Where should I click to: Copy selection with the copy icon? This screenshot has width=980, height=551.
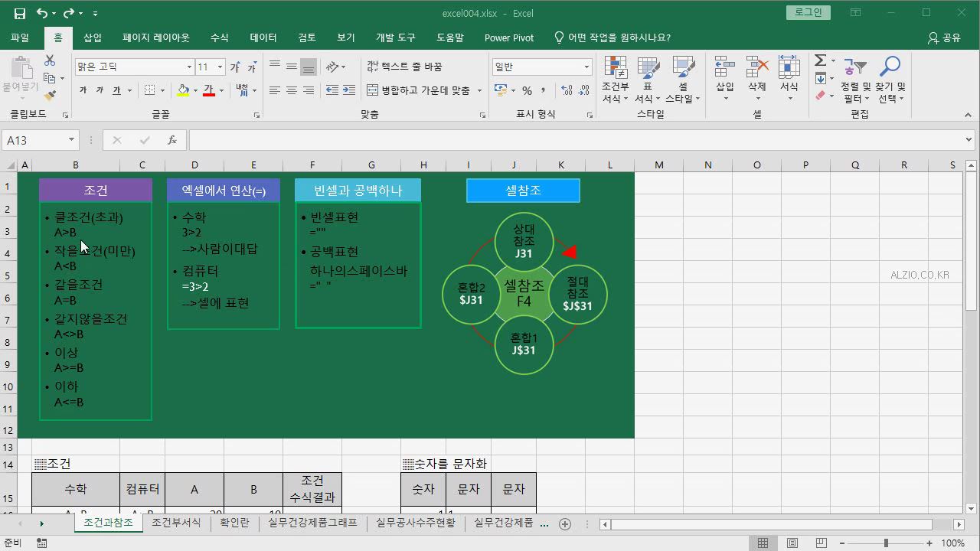click(50, 78)
